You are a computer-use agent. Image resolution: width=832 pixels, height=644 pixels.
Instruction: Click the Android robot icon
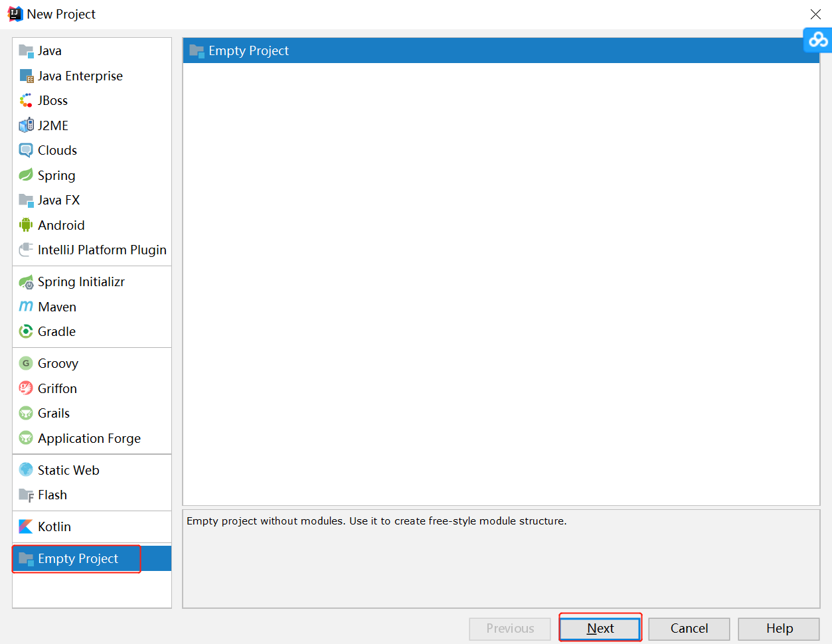(x=26, y=225)
